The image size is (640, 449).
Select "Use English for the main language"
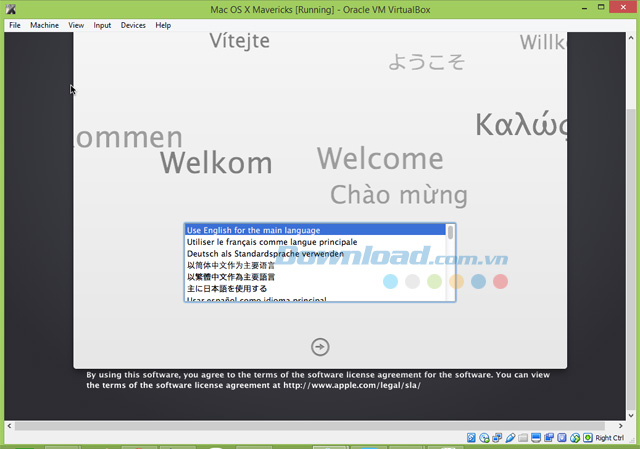point(315,230)
